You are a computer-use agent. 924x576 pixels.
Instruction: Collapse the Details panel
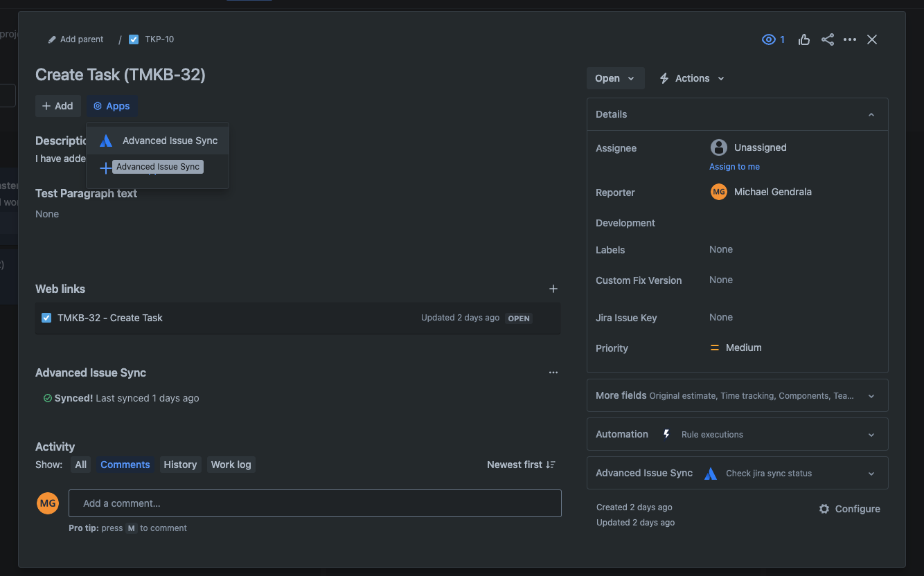pyautogui.click(x=871, y=114)
